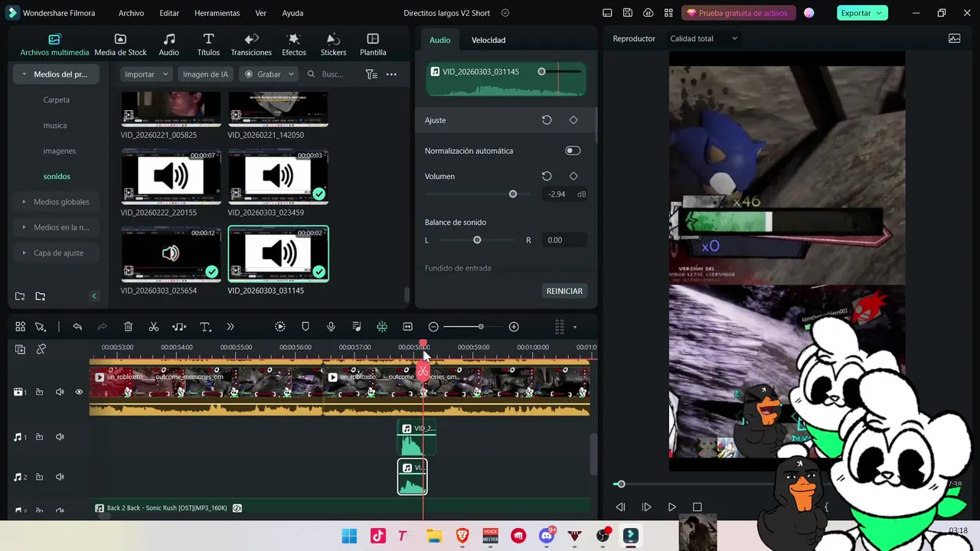Zoom out the timeline with minus button
Image resolution: width=980 pixels, height=551 pixels.
pos(433,327)
